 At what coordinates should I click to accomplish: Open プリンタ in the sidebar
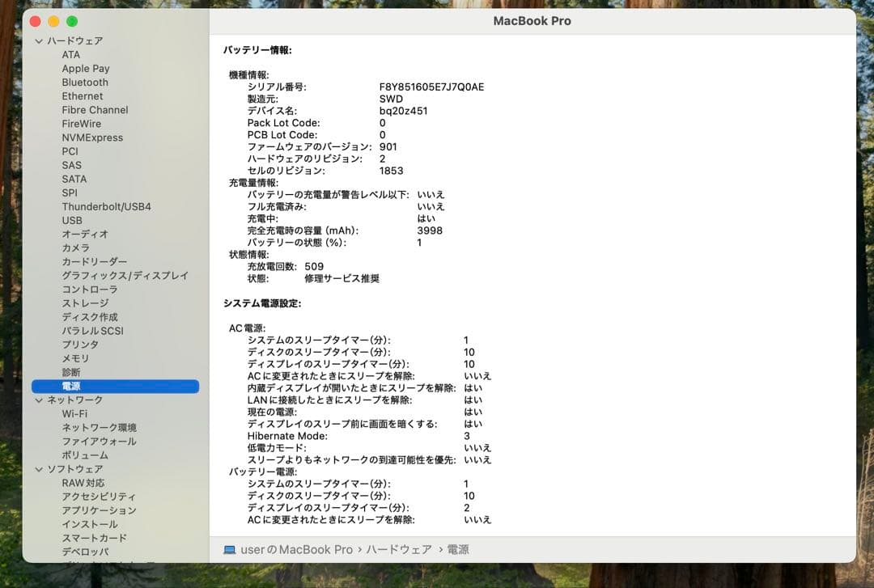[x=79, y=345]
